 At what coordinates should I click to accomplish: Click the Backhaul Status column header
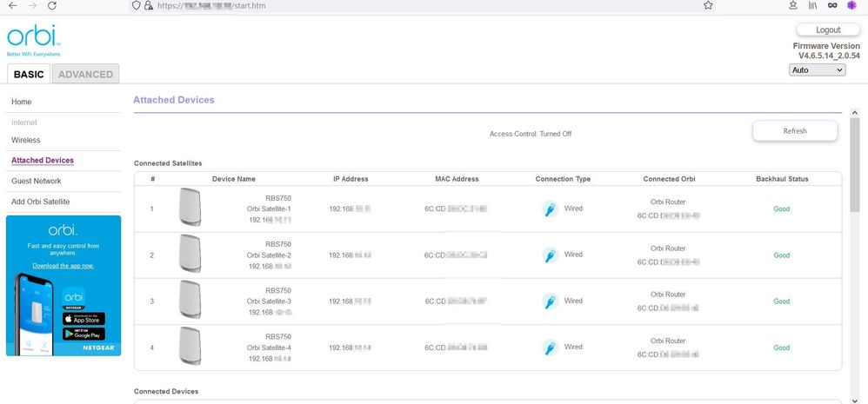click(x=782, y=179)
